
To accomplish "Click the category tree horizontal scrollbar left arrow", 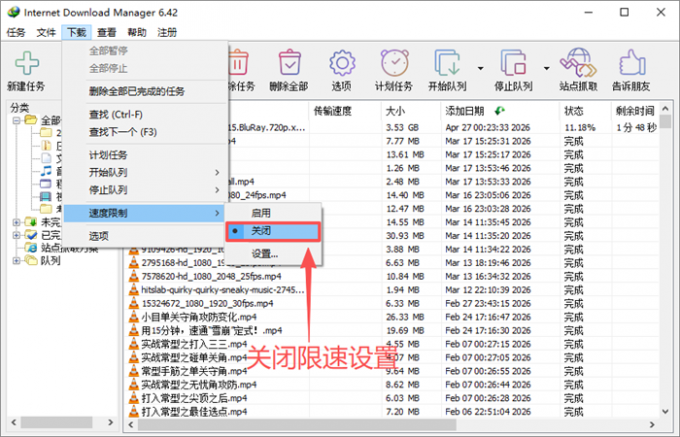I will click(14, 422).
